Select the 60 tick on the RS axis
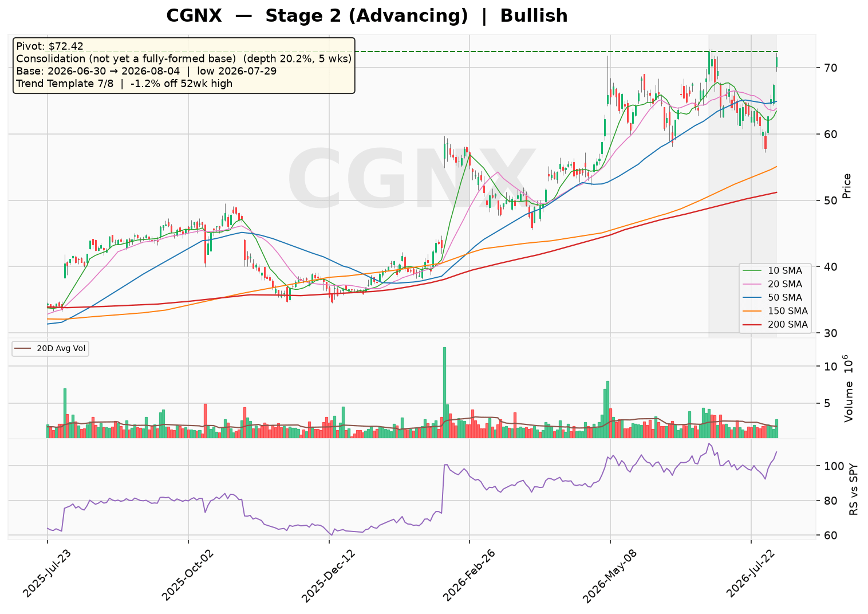The width and height of the screenshot is (868, 614). click(830, 536)
